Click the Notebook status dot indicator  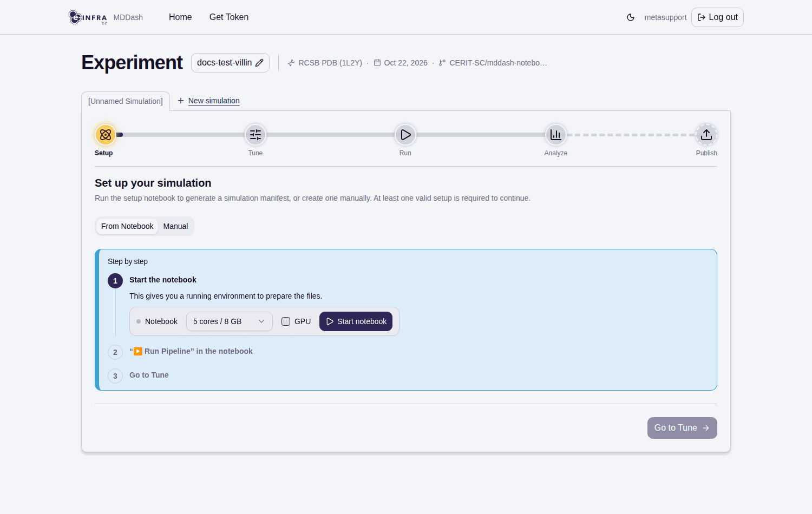click(139, 321)
